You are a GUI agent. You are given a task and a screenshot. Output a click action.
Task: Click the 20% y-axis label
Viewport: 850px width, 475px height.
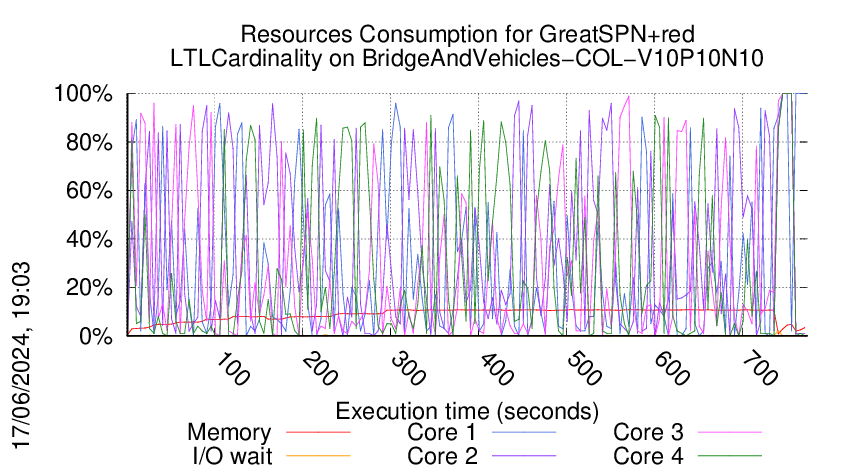[89, 287]
